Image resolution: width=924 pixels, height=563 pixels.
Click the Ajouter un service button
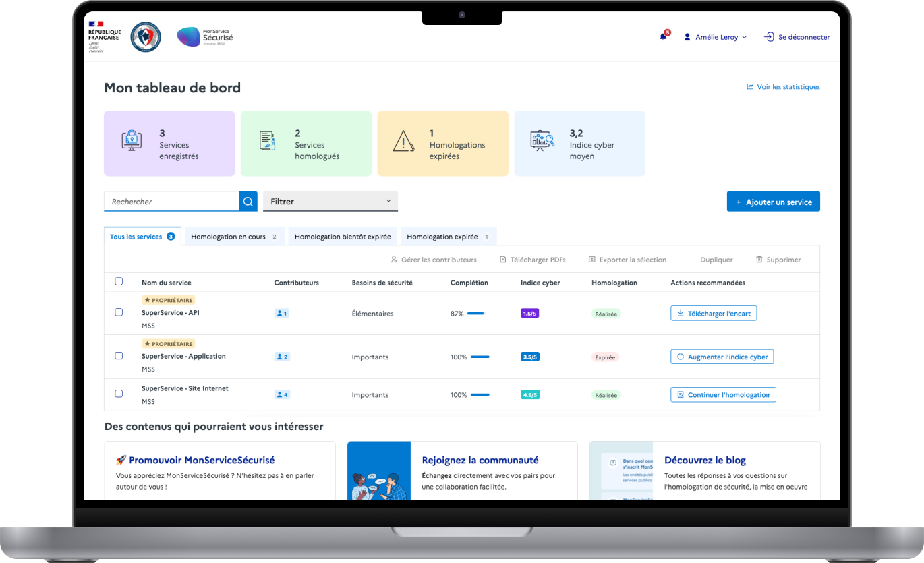773,202
